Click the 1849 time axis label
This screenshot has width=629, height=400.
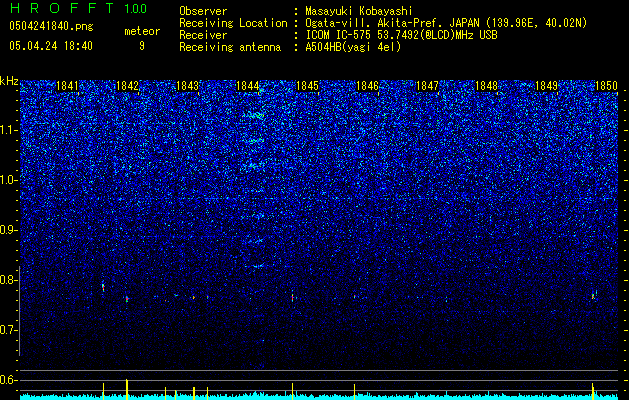pyautogui.click(x=547, y=86)
